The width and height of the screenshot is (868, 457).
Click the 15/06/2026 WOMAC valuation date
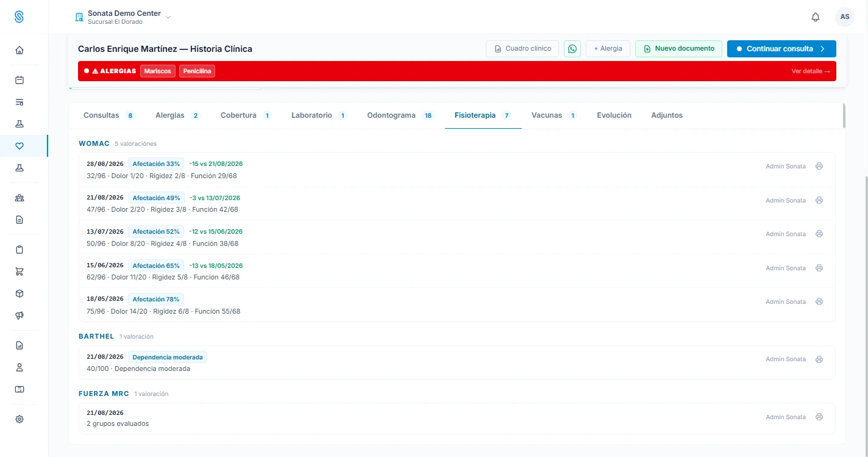pyautogui.click(x=105, y=265)
